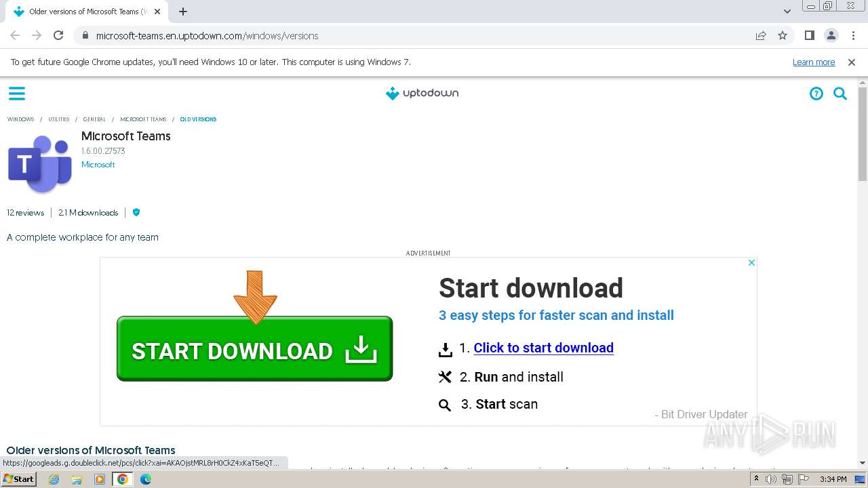Go forward using the browser forward arrow
This screenshot has height=488, width=868.
[x=37, y=35]
